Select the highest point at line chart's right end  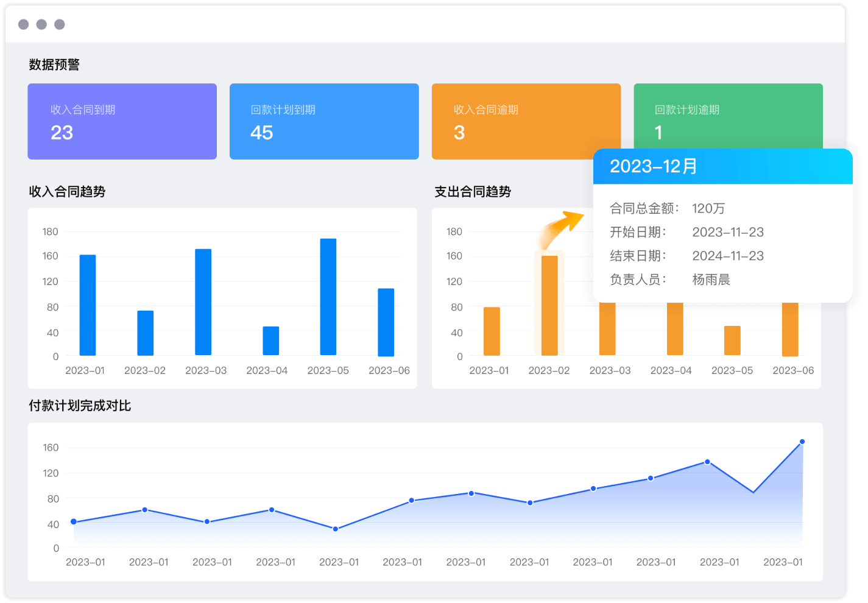click(x=802, y=442)
